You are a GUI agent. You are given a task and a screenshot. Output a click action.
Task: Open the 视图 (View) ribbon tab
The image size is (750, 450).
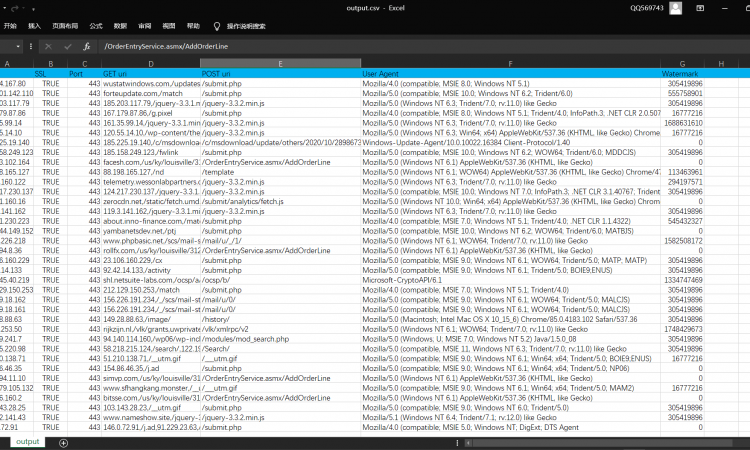[x=169, y=26]
